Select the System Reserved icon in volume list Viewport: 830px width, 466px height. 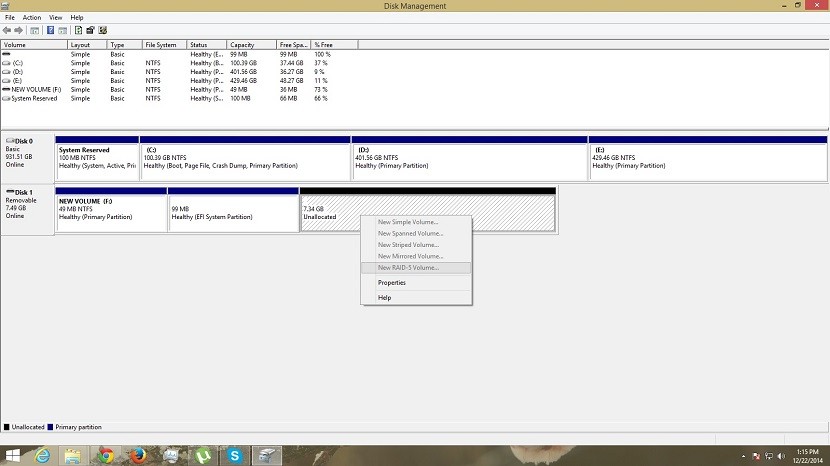[6, 98]
